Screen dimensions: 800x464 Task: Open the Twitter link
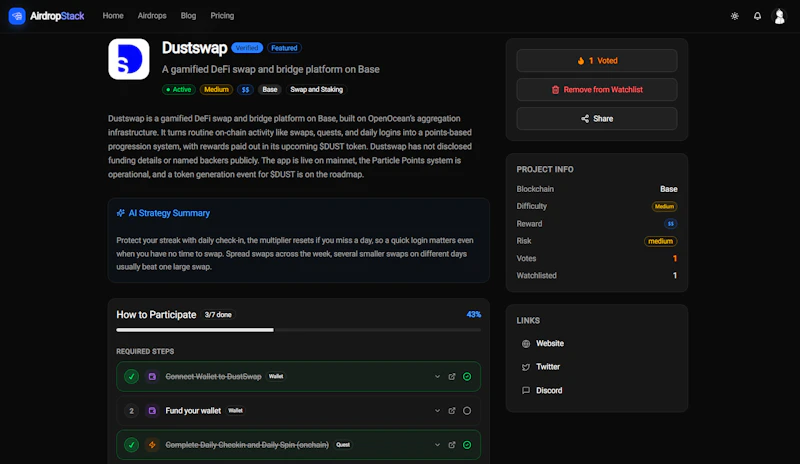(x=548, y=367)
